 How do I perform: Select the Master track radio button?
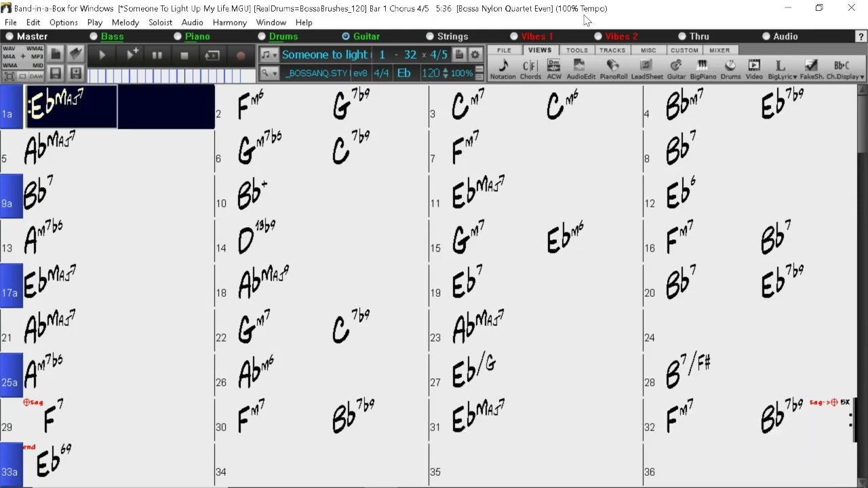(x=9, y=37)
